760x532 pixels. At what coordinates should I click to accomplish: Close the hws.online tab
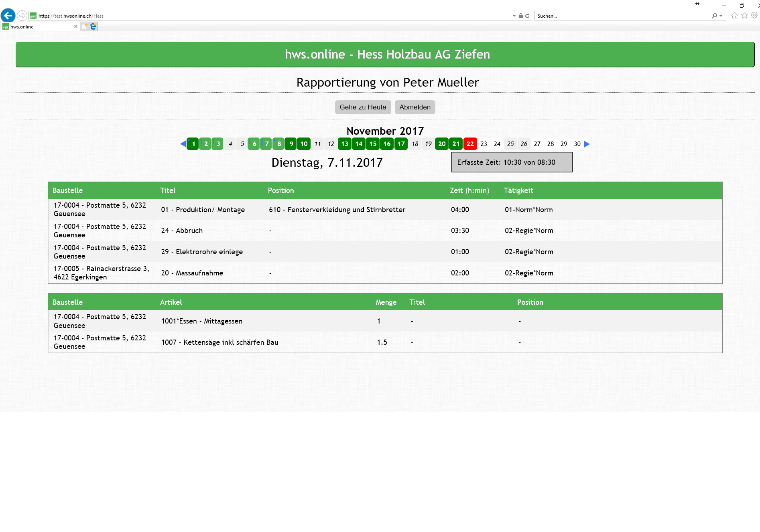tap(76, 26)
